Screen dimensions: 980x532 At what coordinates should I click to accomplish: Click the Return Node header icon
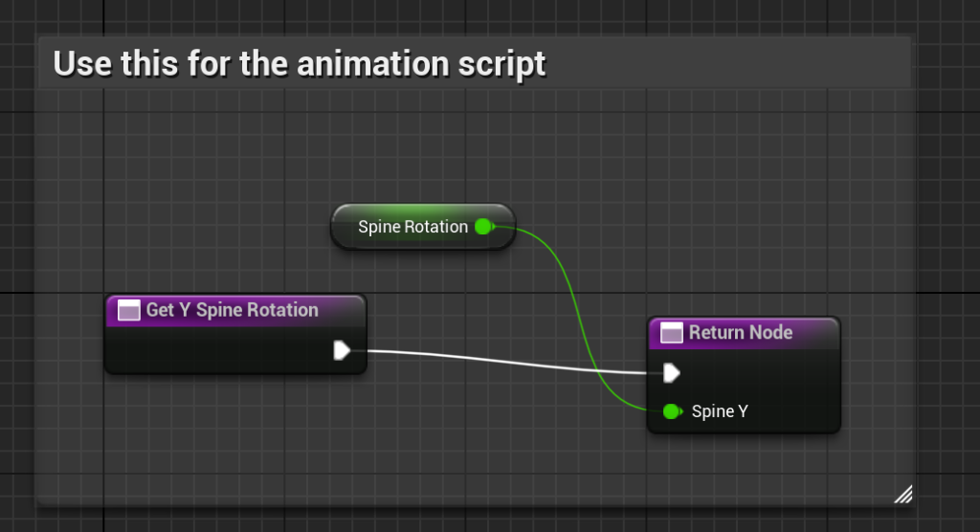pyautogui.click(x=672, y=333)
